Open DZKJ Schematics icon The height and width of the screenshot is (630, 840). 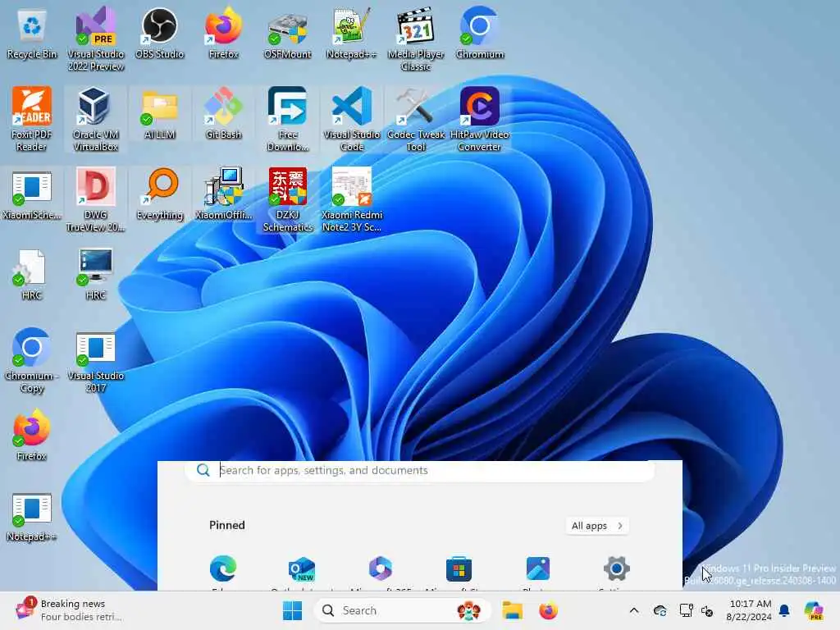tap(288, 199)
